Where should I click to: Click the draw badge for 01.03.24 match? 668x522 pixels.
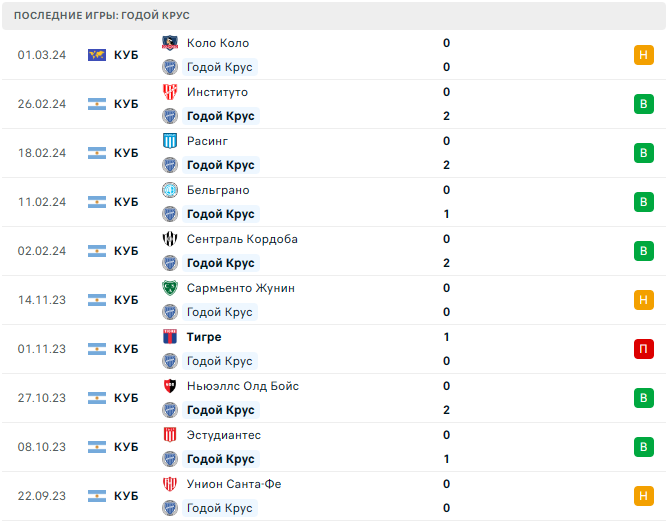coord(643,55)
